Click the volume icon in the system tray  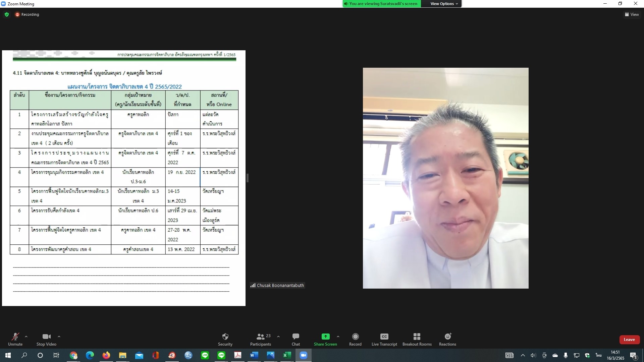coord(533,355)
